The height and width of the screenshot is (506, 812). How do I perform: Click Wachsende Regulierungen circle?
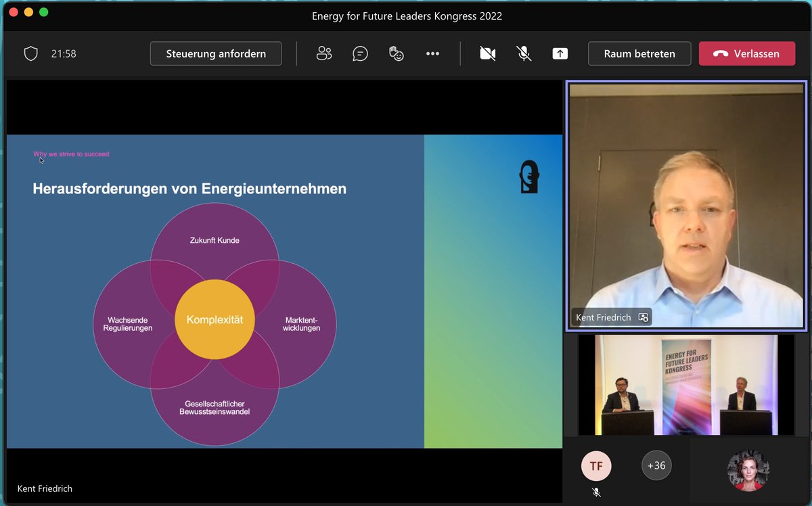[128, 324]
